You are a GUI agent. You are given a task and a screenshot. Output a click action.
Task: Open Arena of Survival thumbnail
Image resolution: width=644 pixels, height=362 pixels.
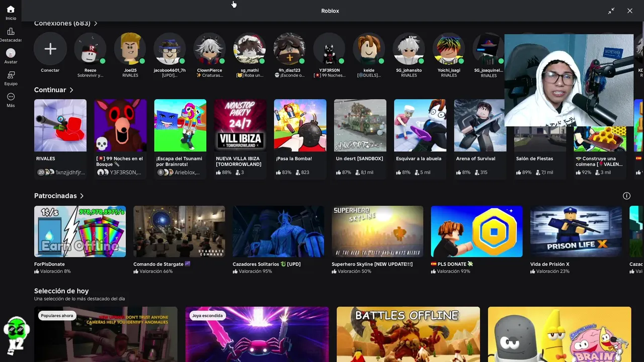480,125
